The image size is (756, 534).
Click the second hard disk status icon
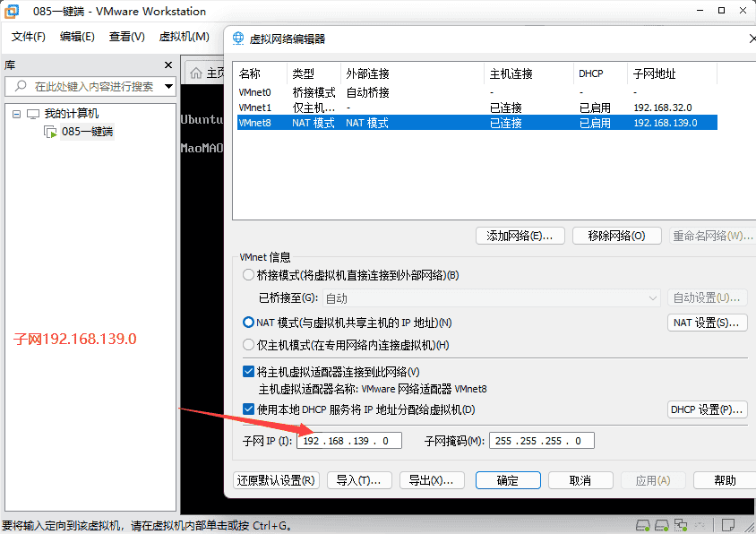tap(662, 524)
